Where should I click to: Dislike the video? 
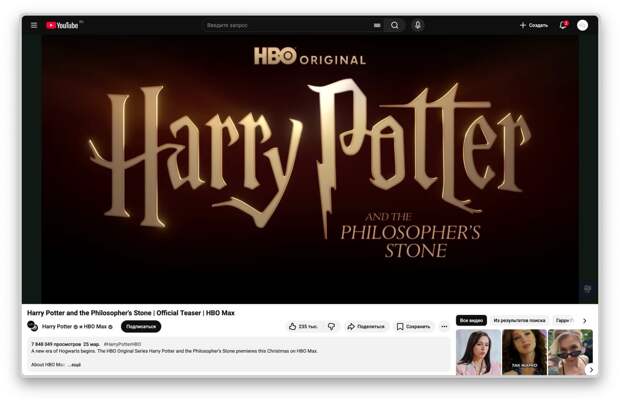[x=332, y=326]
